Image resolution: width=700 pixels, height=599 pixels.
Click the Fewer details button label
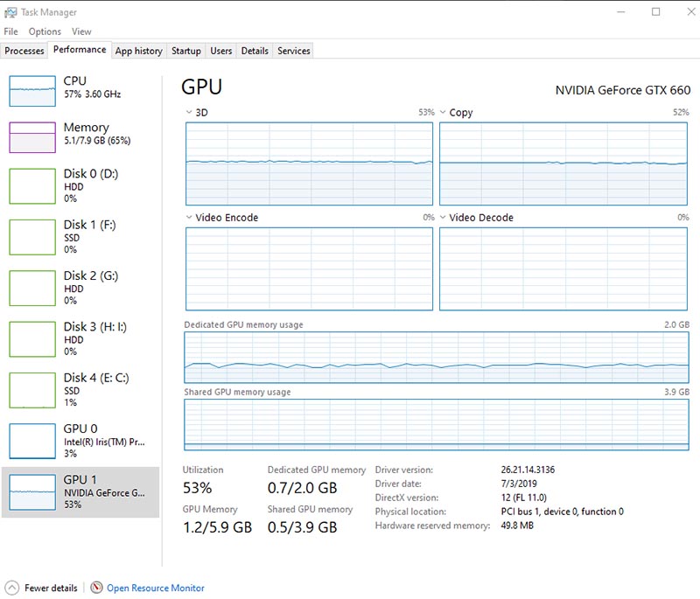[51, 588]
